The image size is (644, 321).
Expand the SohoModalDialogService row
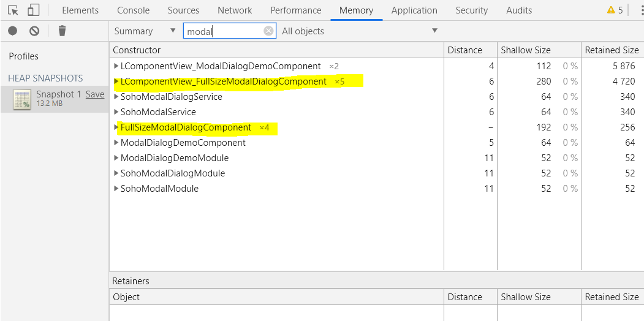click(x=116, y=97)
